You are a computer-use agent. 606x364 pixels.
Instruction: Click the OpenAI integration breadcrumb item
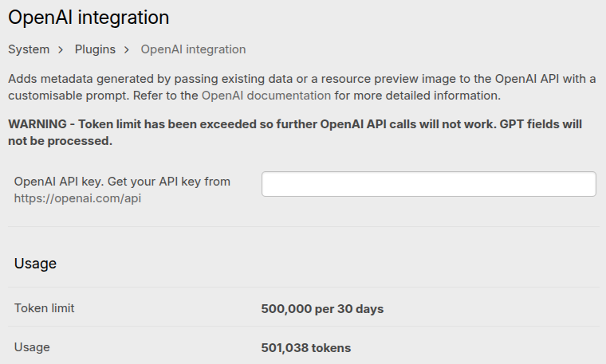coord(193,49)
